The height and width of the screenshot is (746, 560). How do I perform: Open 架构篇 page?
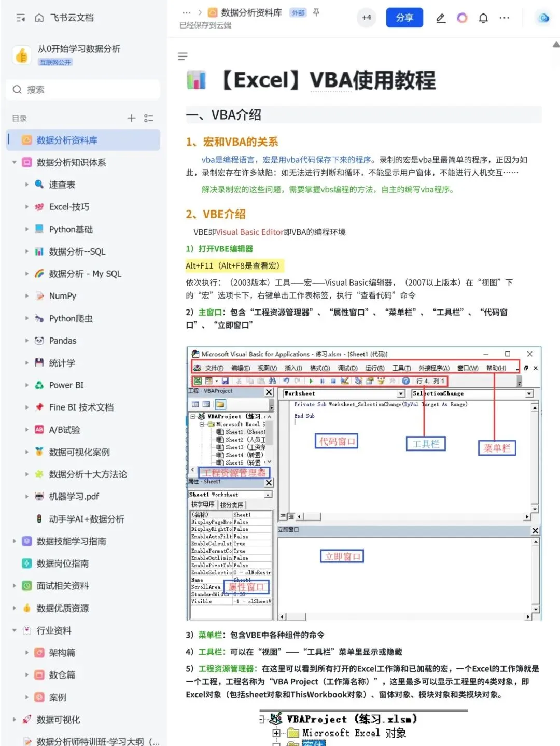(x=62, y=653)
